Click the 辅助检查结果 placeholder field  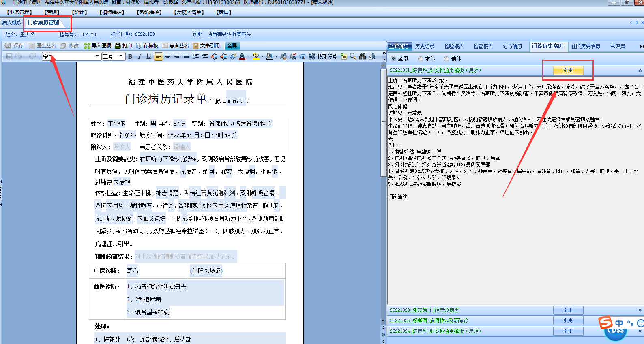coord(185,256)
